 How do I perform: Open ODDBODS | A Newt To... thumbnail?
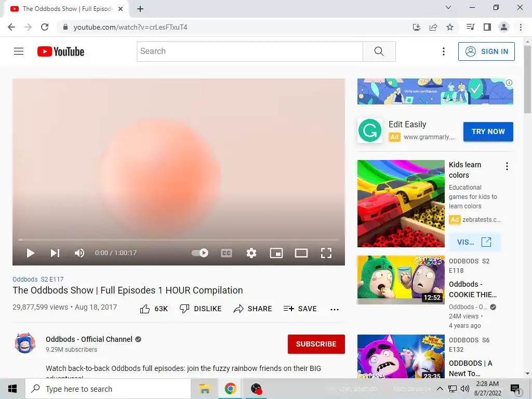[401, 356]
